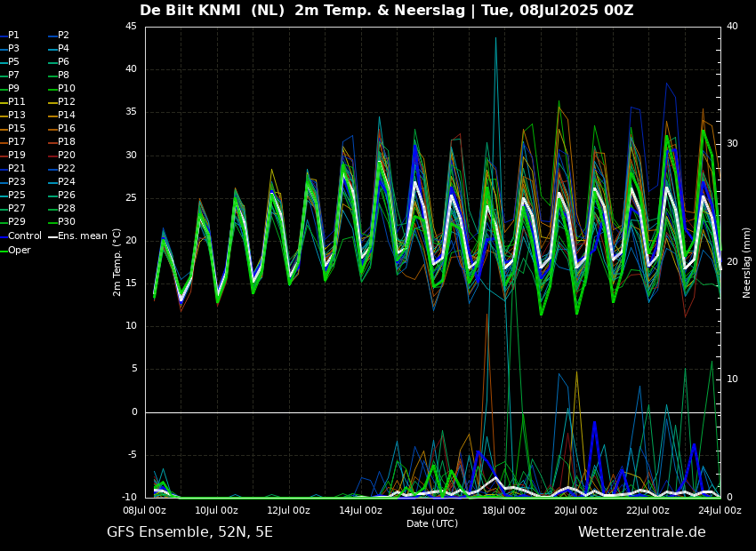This screenshot has width=756, height=551.
Task: Click the 40 tick on precipitation axis
Action: [732, 27]
